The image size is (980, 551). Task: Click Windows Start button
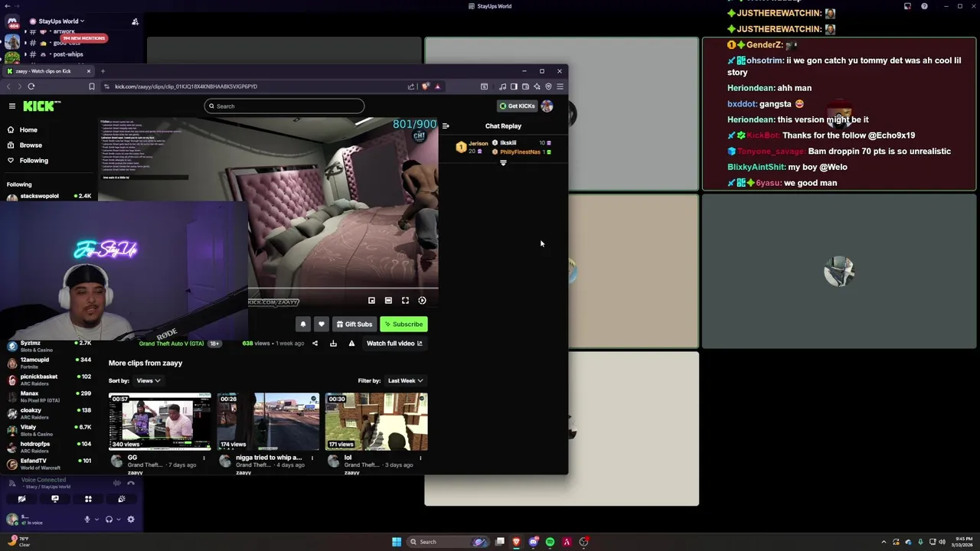[x=396, y=542]
